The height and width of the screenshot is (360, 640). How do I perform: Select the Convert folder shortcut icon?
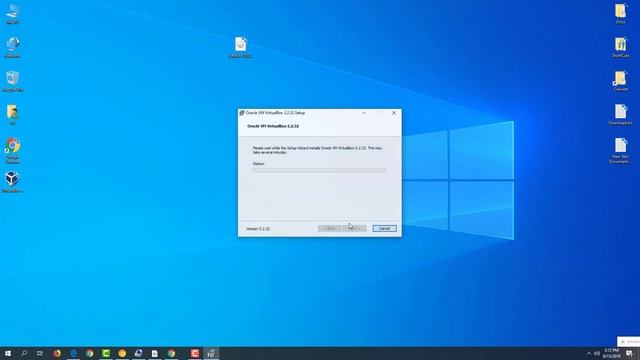[620, 81]
